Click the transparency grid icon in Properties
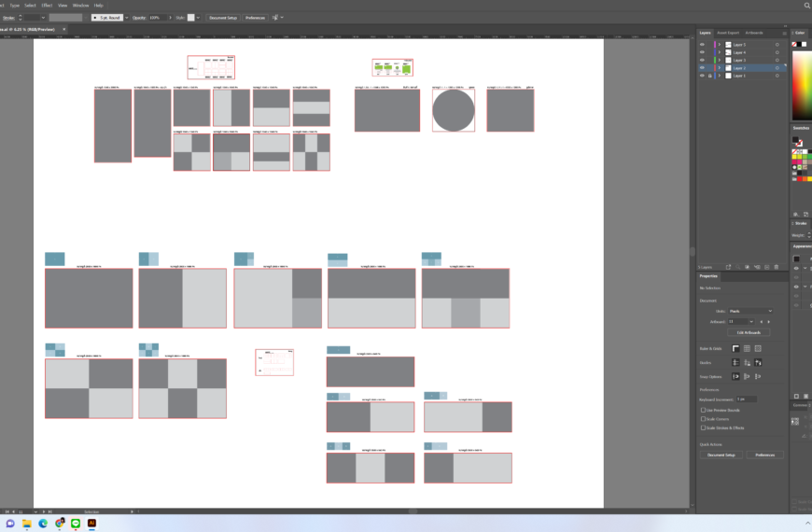 [757, 348]
